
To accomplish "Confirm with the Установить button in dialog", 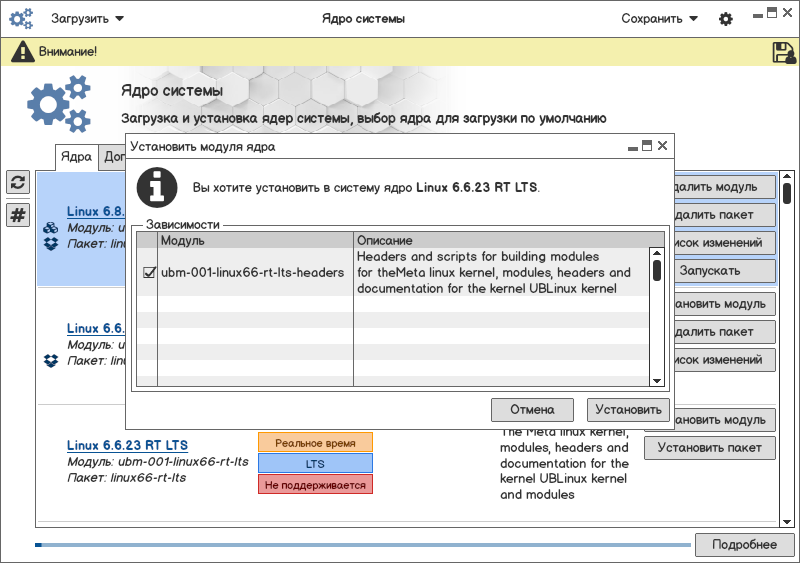I will [x=627, y=409].
